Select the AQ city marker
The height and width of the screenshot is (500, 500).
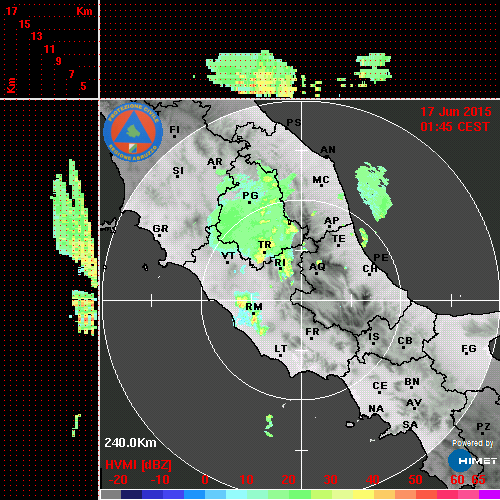tap(317, 267)
